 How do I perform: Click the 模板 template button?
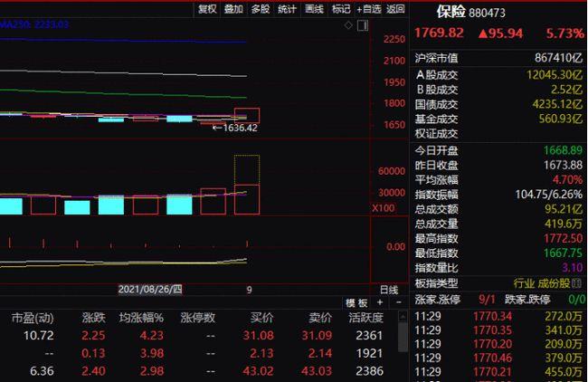pos(356,302)
